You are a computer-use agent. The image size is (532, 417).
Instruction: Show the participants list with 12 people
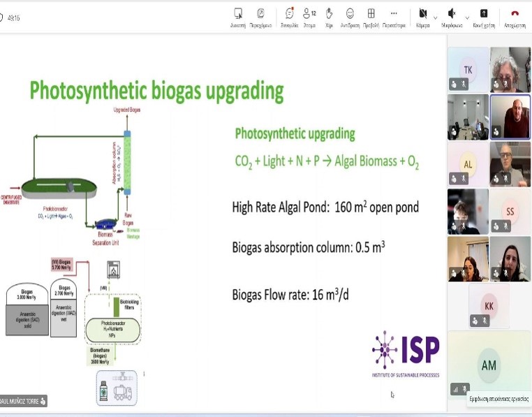(x=309, y=17)
